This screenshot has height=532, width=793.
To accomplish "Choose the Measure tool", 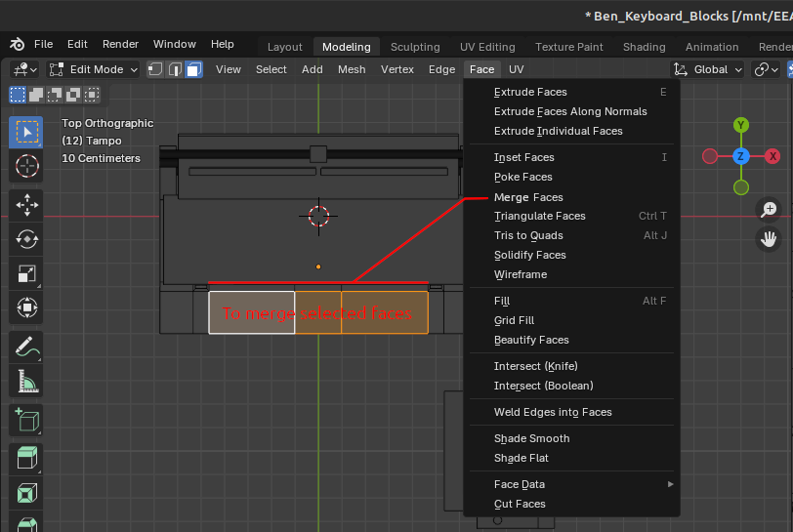I will pos(26,381).
